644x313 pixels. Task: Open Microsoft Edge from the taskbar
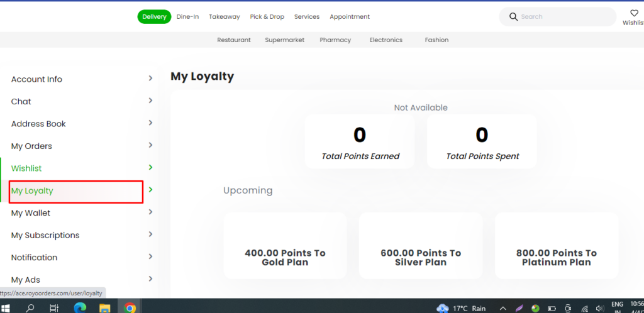pyautogui.click(x=79, y=308)
